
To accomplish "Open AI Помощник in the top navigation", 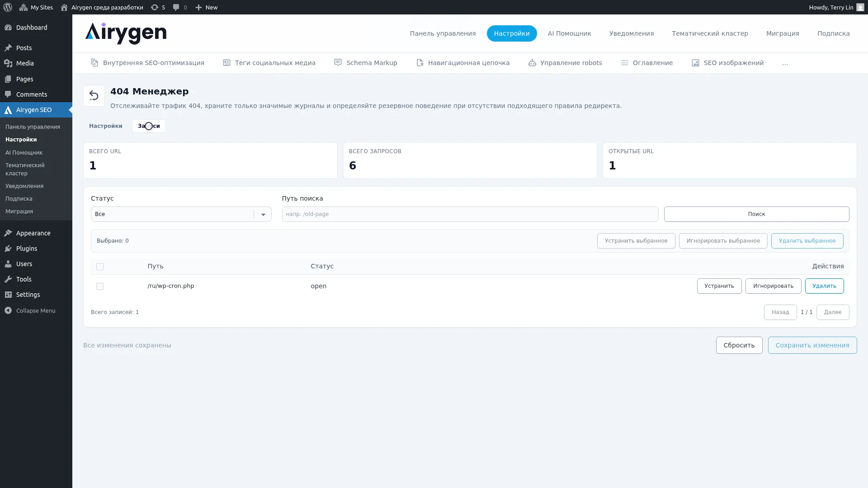I will pyautogui.click(x=569, y=33).
